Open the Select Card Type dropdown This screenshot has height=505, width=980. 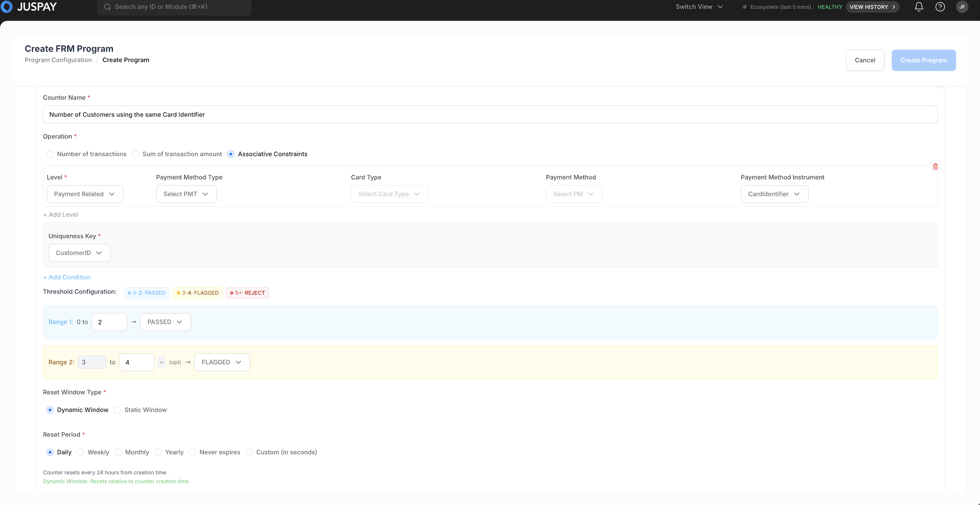coord(390,194)
